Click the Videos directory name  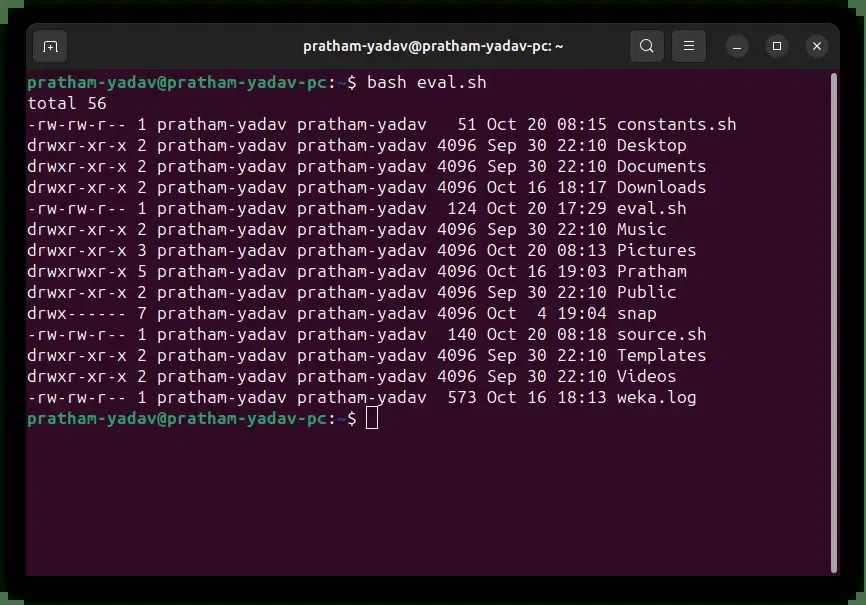tap(646, 376)
